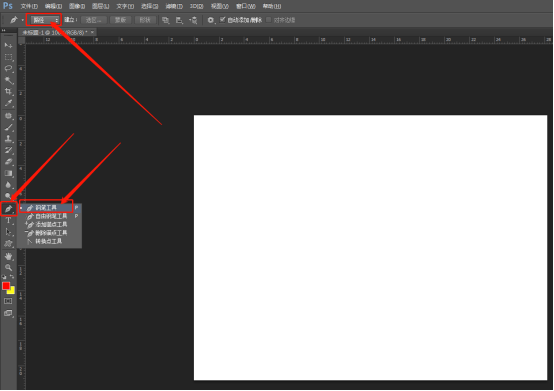Select the Crop tool
The image size is (554, 391).
[8, 91]
